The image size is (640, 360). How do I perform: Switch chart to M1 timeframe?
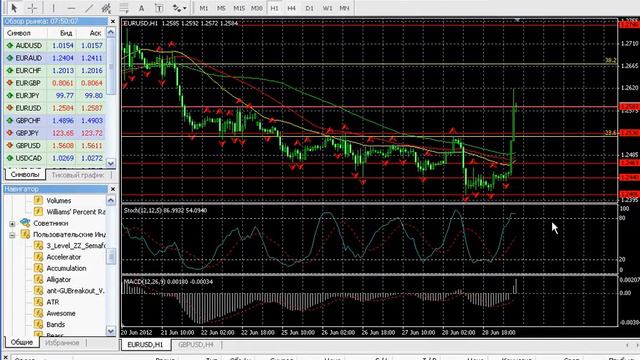204,8
